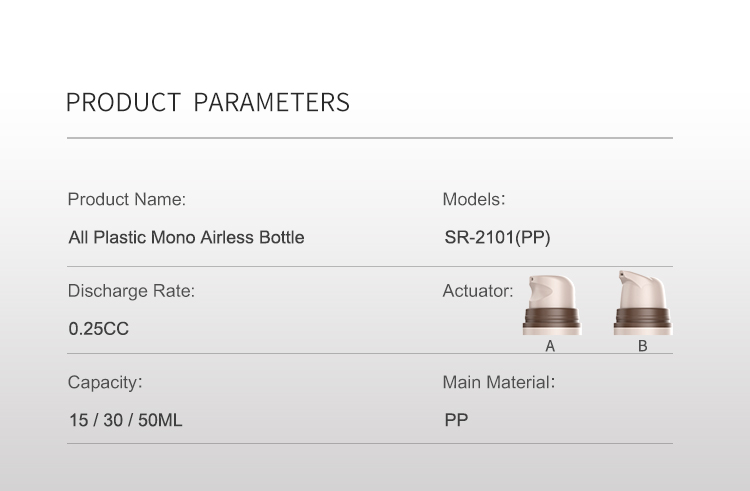This screenshot has width=750, height=491.
Task: Select the PP main material value
Action: click(x=456, y=421)
